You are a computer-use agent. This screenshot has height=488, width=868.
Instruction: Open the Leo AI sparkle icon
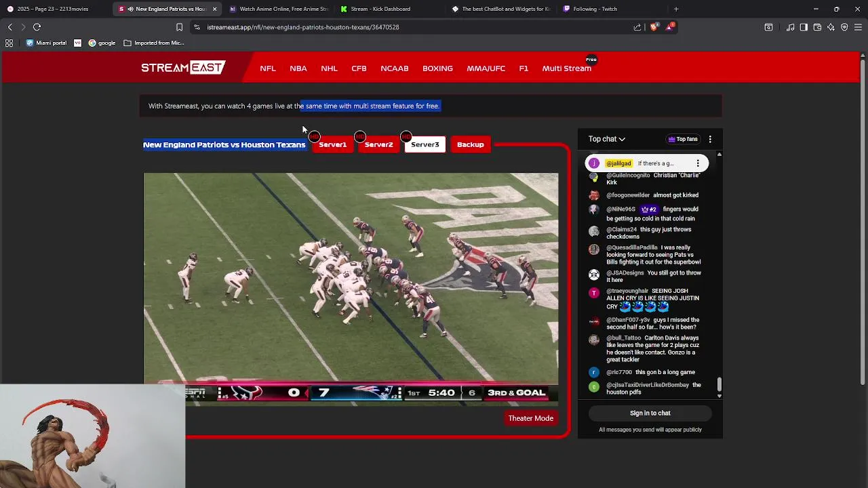point(831,27)
